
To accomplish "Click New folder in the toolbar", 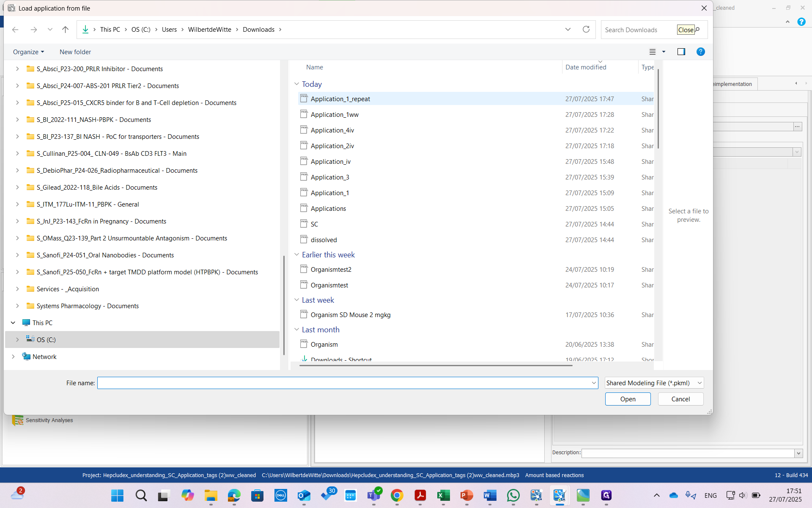I will point(75,52).
